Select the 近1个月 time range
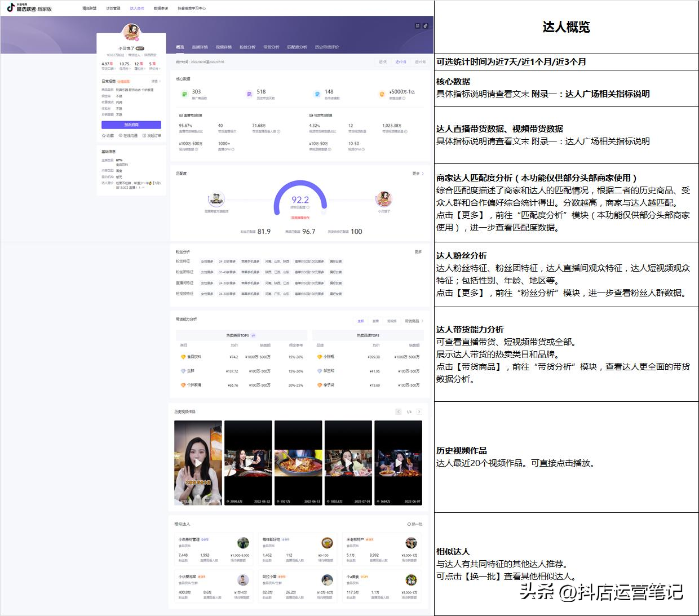Viewport: 699px width, 616px height. tap(401, 62)
